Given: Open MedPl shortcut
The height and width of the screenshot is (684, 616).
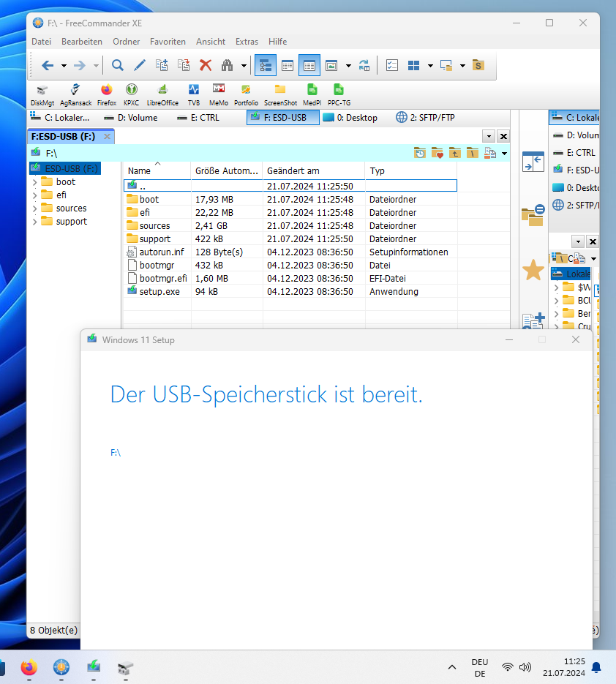Looking at the screenshot, I should point(312,95).
